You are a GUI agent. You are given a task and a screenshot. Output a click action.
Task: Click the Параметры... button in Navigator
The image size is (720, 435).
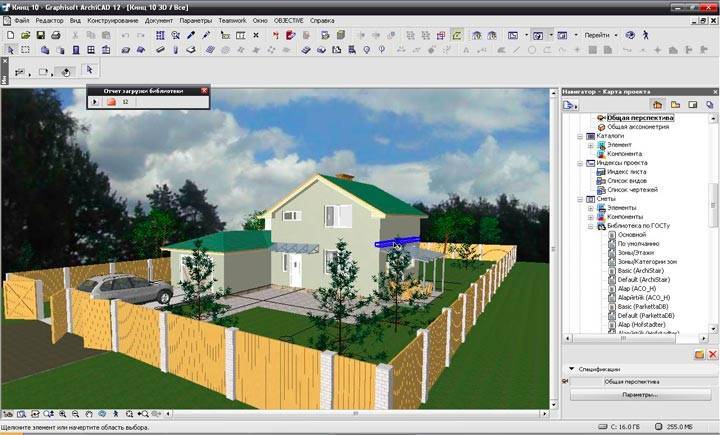tap(640, 395)
